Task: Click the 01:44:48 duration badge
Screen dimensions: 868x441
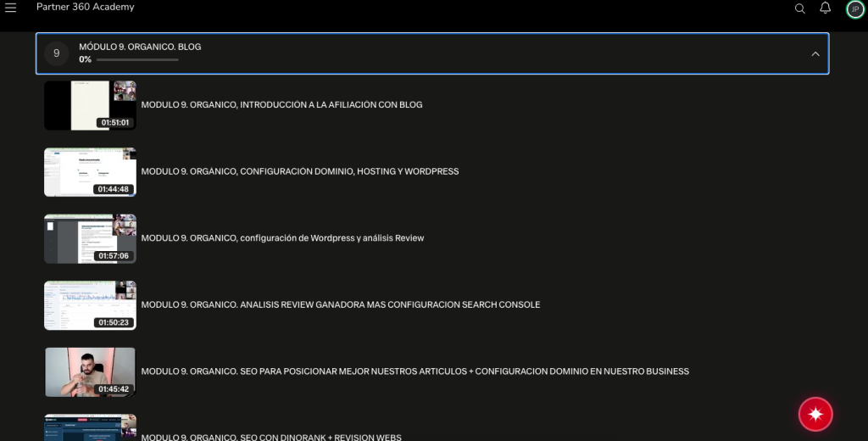Action: point(114,189)
